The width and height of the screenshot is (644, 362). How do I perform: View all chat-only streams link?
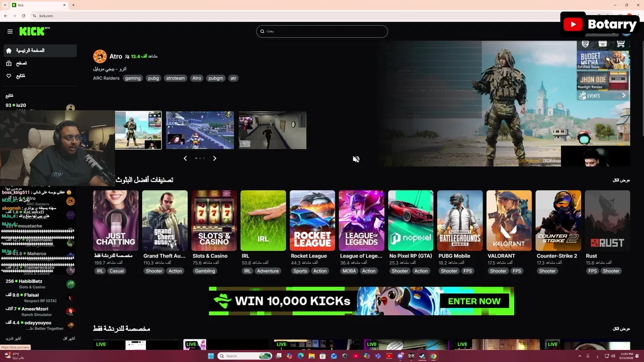(x=621, y=329)
